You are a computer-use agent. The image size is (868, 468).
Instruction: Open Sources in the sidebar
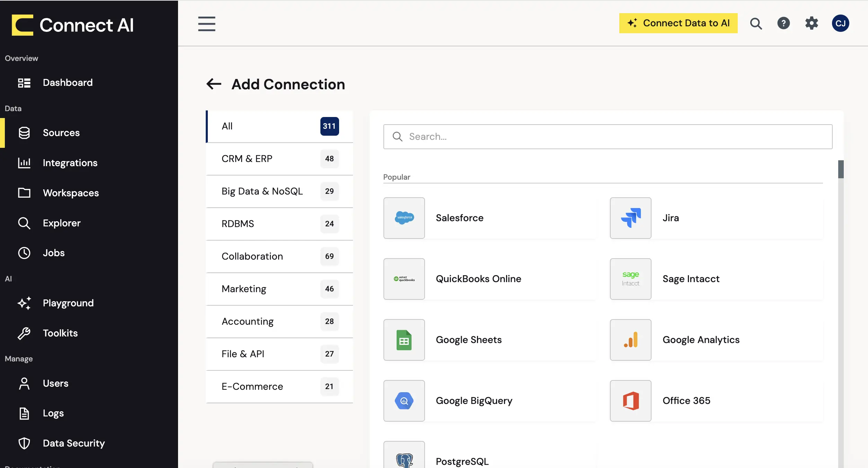(89, 133)
